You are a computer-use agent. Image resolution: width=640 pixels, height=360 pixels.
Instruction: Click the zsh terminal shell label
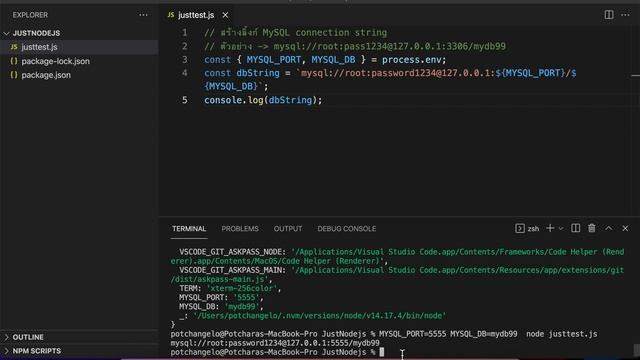click(x=533, y=229)
